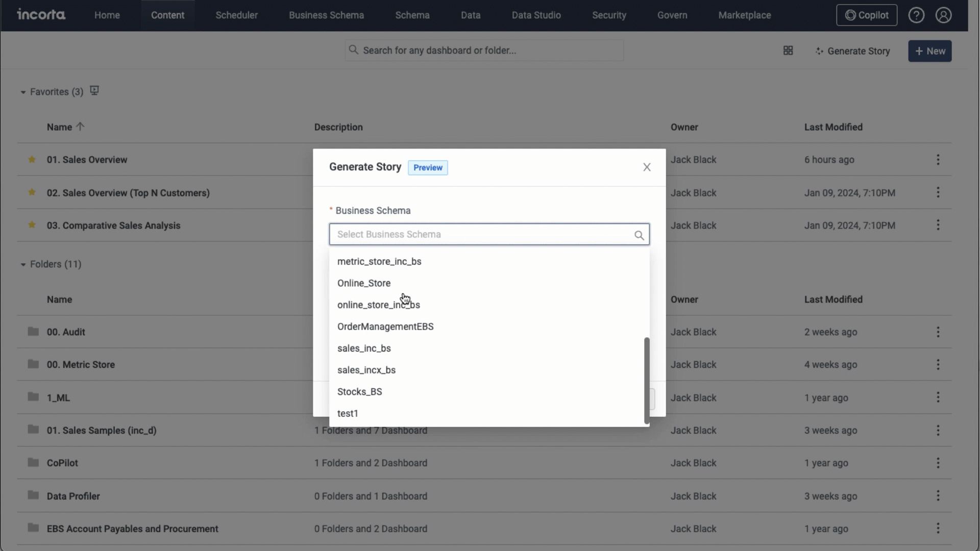Open more options for CoPilot folder
This screenshot has height=551, width=980.
(938, 463)
